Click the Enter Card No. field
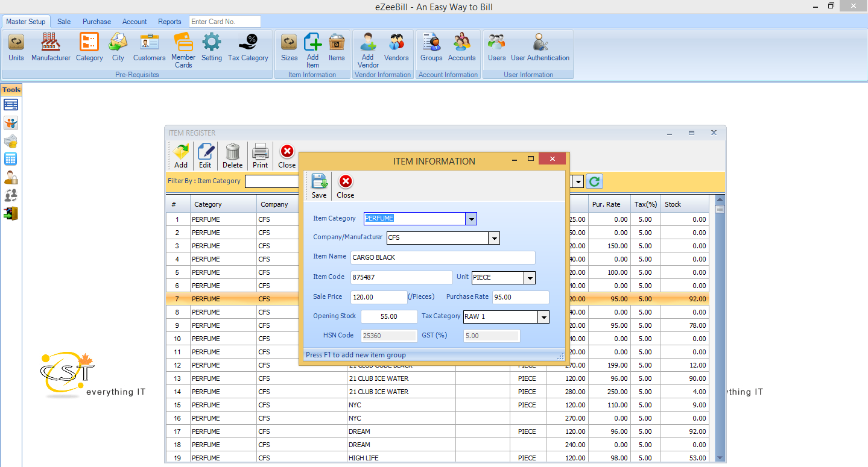This screenshot has height=467, width=868. point(225,22)
